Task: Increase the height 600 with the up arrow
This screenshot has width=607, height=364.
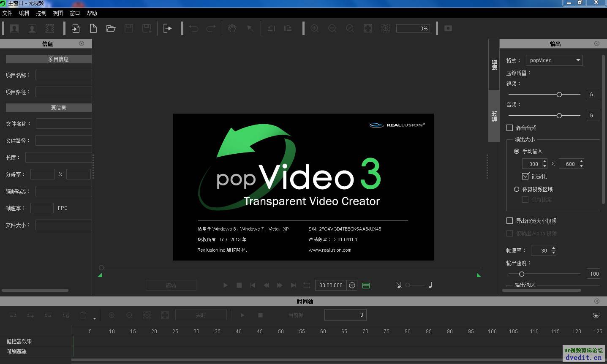Action: coord(581,161)
